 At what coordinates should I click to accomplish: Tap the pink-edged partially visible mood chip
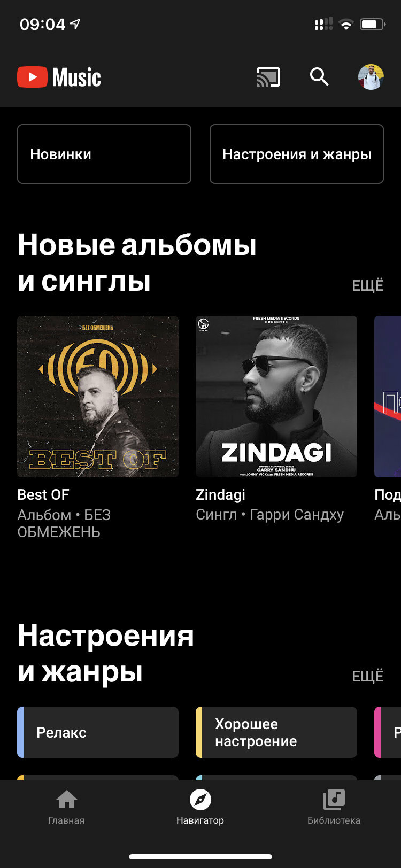388,732
